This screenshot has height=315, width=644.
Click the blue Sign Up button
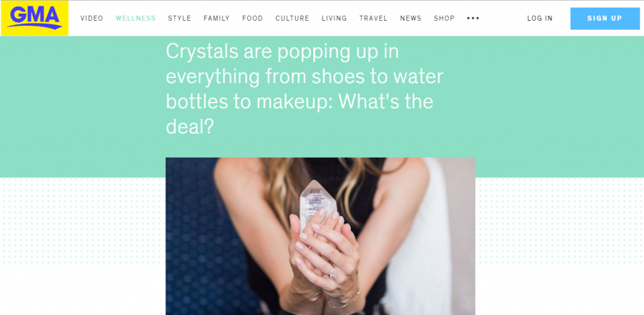(604, 18)
